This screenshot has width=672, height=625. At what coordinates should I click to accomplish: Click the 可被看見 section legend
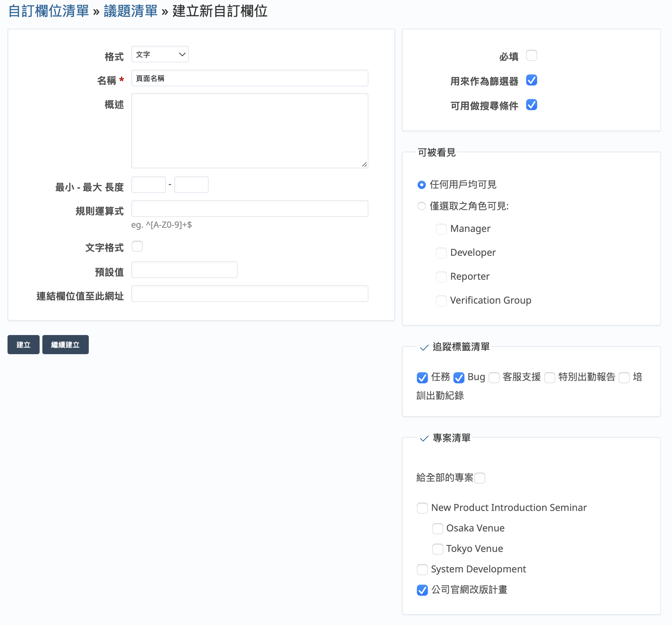point(437,152)
